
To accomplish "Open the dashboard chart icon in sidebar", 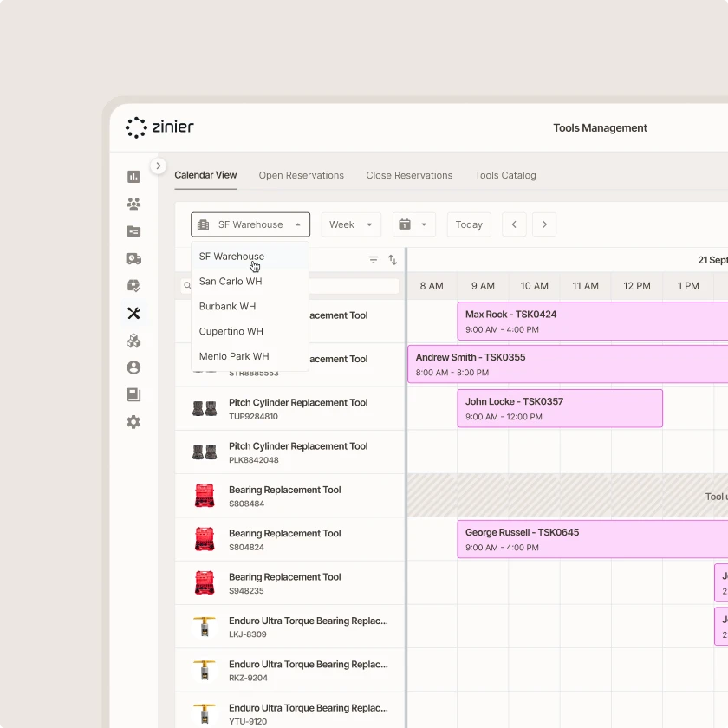I will click(133, 177).
